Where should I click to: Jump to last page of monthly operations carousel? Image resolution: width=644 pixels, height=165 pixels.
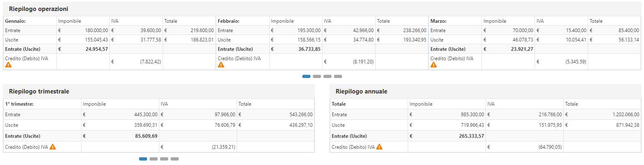pos(338,76)
